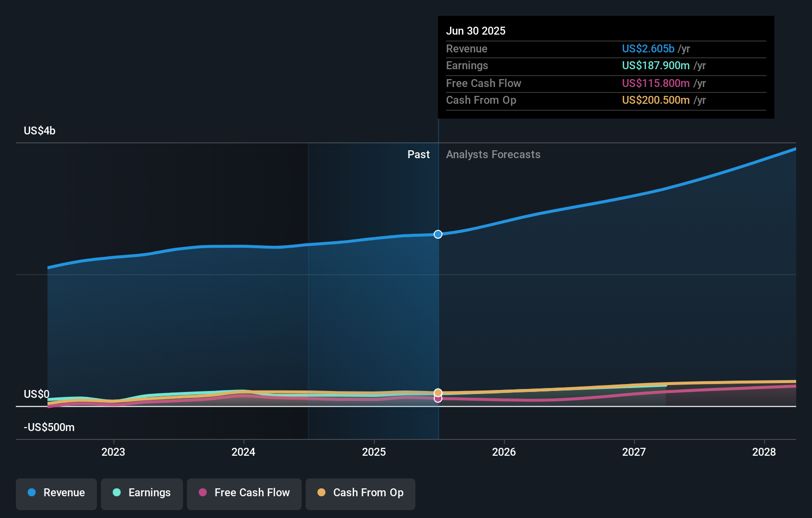The height and width of the screenshot is (518, 812).
Task: Click the 2025 x-axis label
Action: tap(374, 452)
